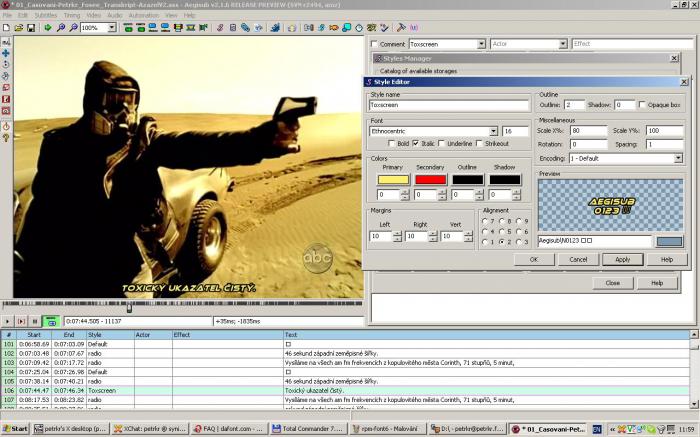
Task: Select alignment 7 radio button
Action: (x=485, y=221)
